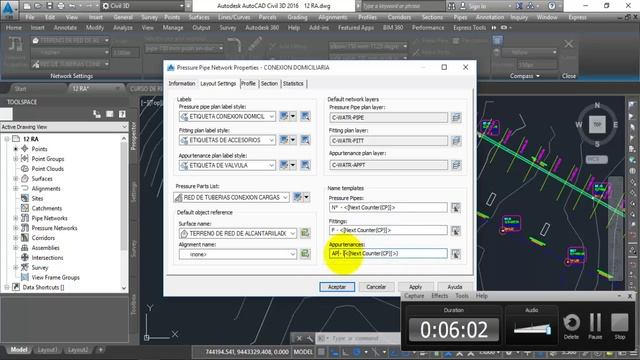This screenshot has width=640, height=360.
Task: Click the command line input field
Action: pos(364,338)
